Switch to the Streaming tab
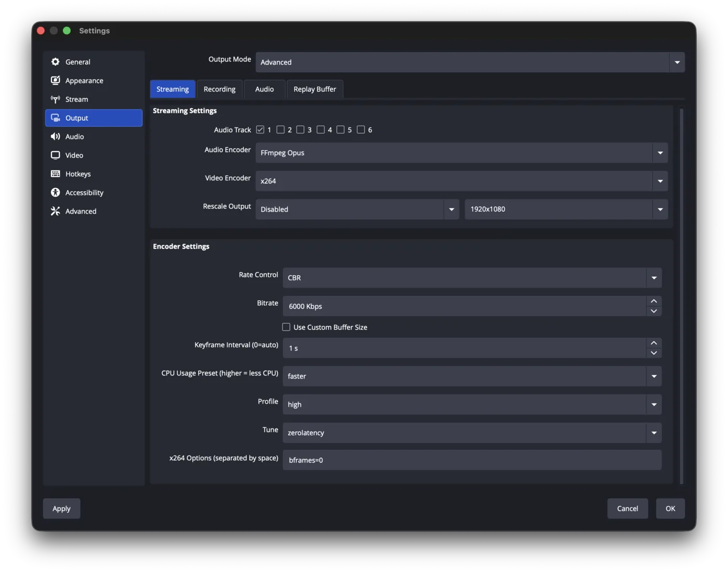728x573 pixels. (173, 89)
